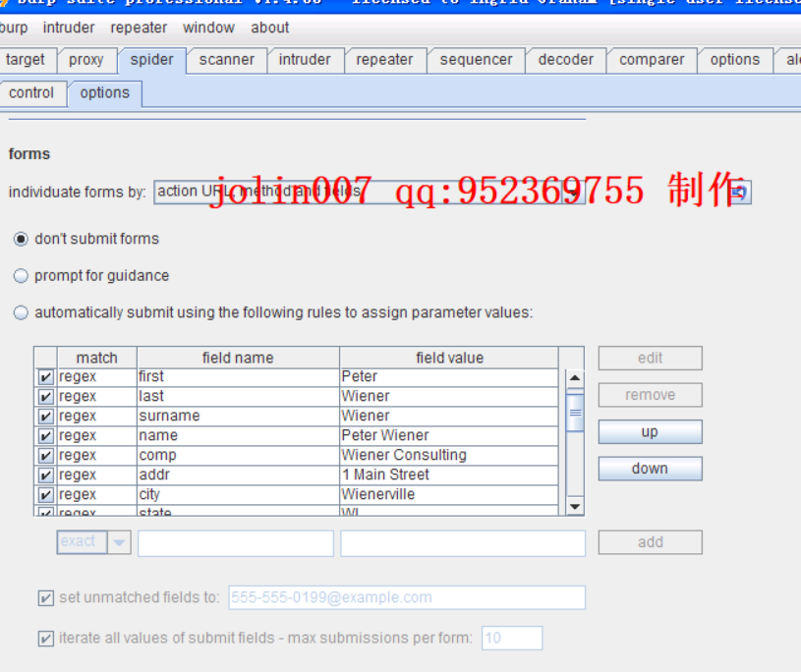Click the unmatched fields email input

(x=407, y=597)
